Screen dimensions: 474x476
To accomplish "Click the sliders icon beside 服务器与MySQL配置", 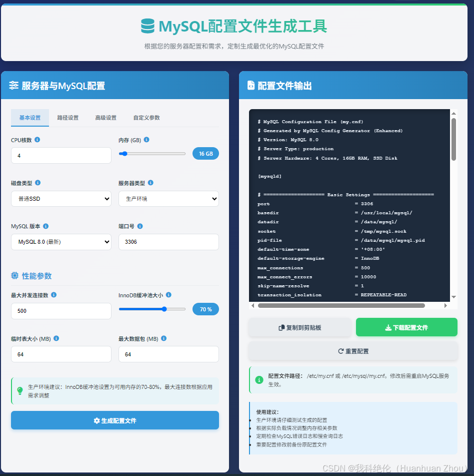I will point(14,85).
